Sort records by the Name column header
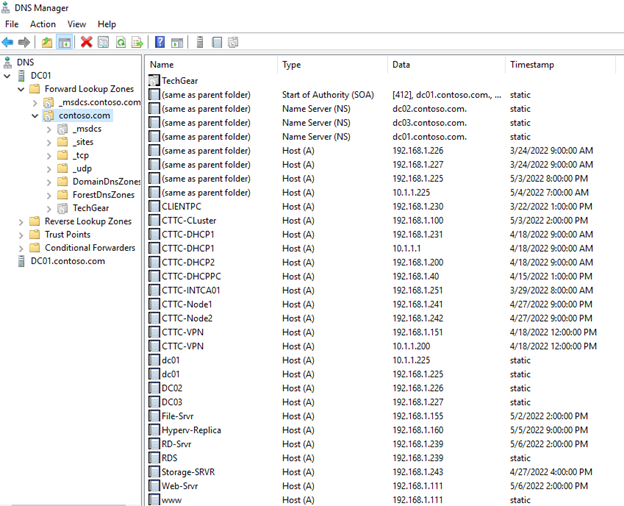This screenshot has height=506, width=624. [x=211, y=64]
